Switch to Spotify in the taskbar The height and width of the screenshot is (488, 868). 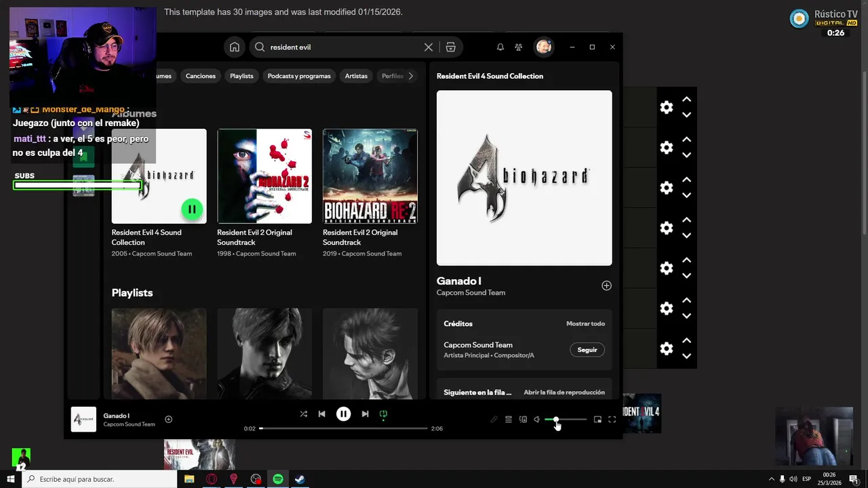coord(278,479)
